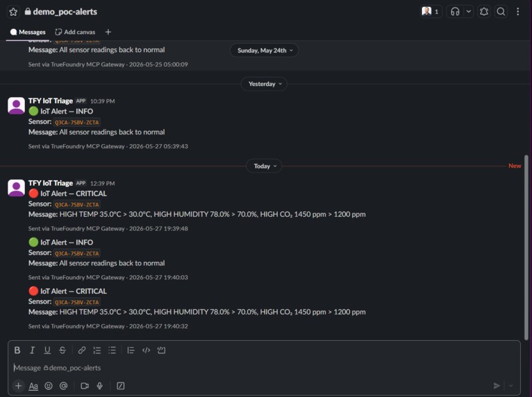Send the message with arrow button

tap(497, 386)
